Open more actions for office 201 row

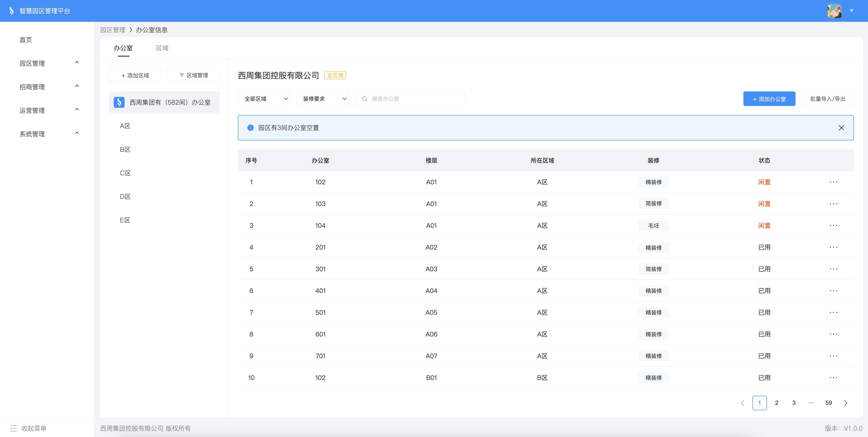coord(833,247)
